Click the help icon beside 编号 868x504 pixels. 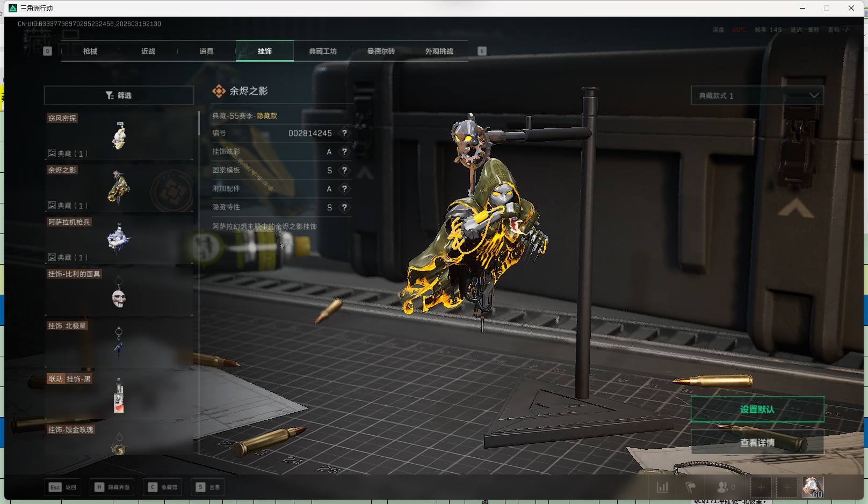coord(344,133)
